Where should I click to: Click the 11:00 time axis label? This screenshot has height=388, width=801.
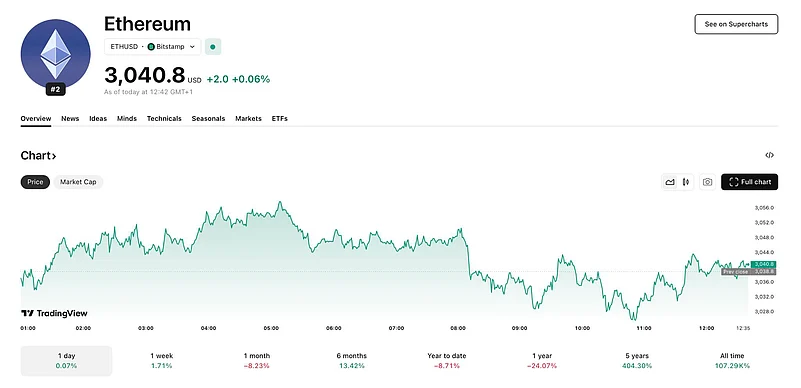644,328
